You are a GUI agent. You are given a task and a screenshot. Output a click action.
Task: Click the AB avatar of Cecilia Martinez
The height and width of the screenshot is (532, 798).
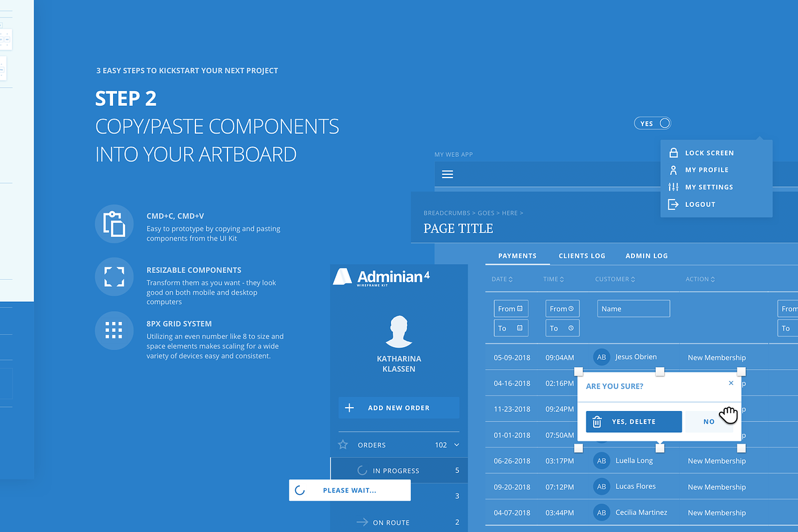602,512
